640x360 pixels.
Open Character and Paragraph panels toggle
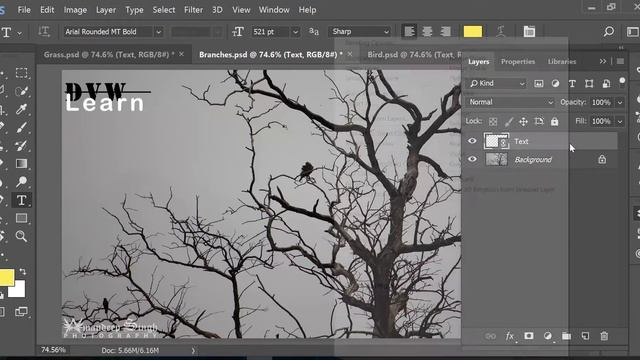pyautogui.click(x=529, y=31)
